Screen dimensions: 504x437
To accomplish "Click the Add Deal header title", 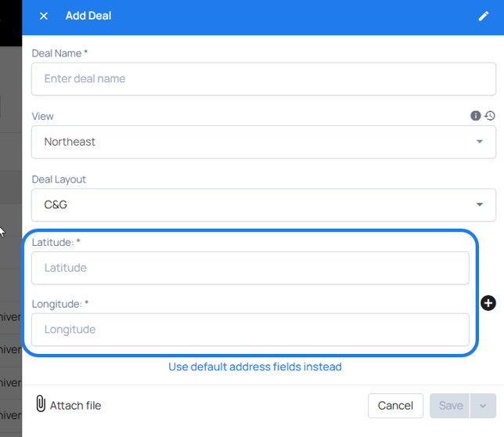I will point(88,16).
